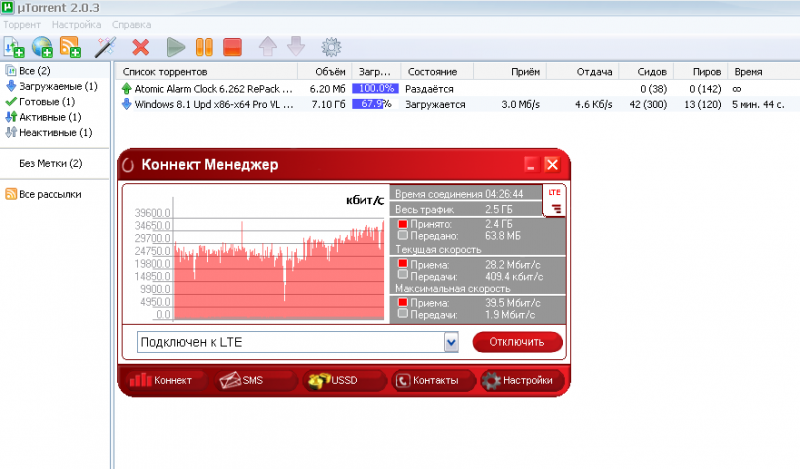Pause torrent with the orange pause icon

pos(204,46)
